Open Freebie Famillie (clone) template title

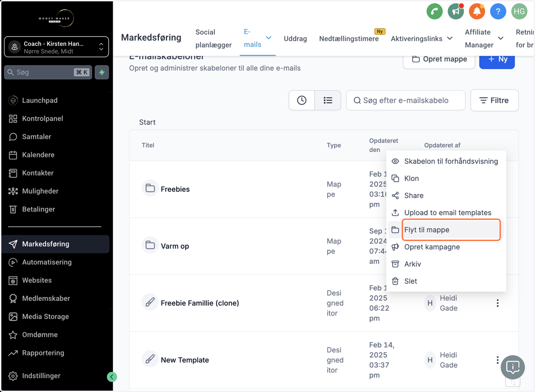[200, 303]
